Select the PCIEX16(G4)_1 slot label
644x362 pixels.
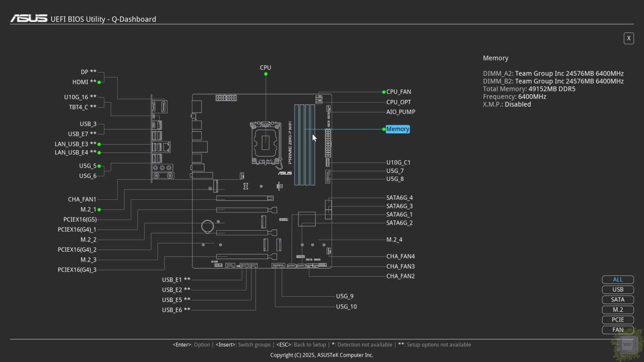click(x=77, y=229)
